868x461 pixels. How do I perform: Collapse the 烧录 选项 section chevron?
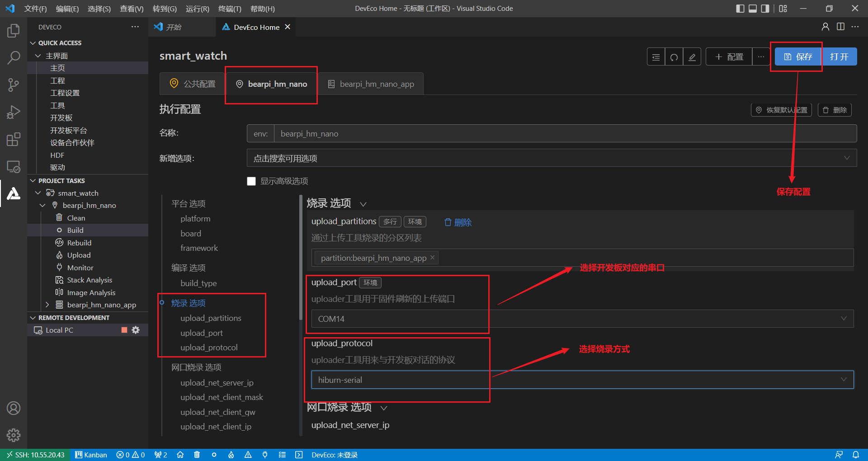point(363,204)
